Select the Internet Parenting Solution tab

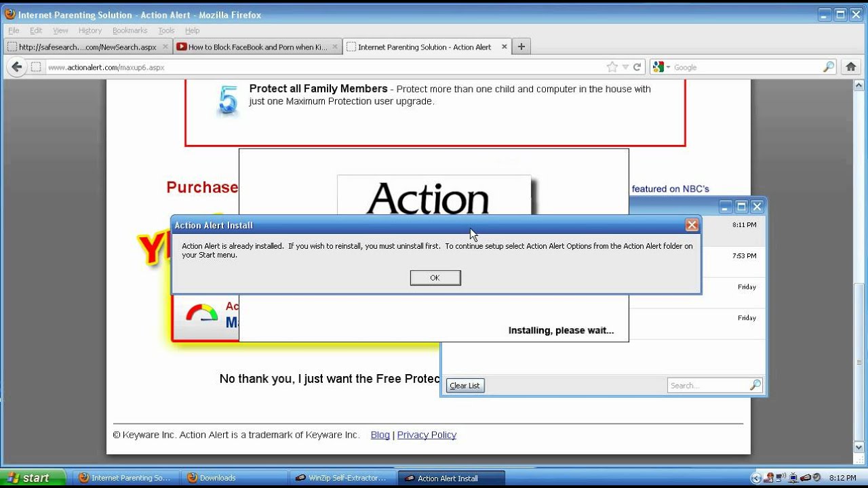[x=426, y=47]
